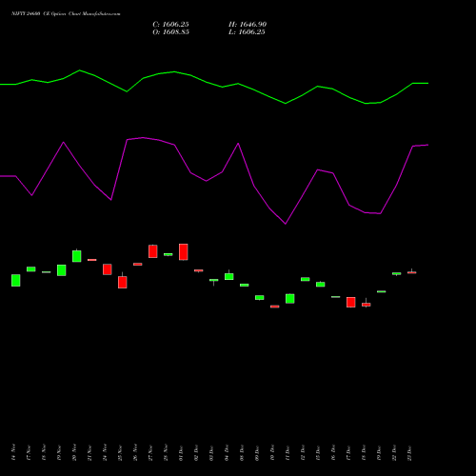The height and width of the screenshot is (476, 476).
Task: Click the 20 Nov date label
Action: click(x=74, y=452)
